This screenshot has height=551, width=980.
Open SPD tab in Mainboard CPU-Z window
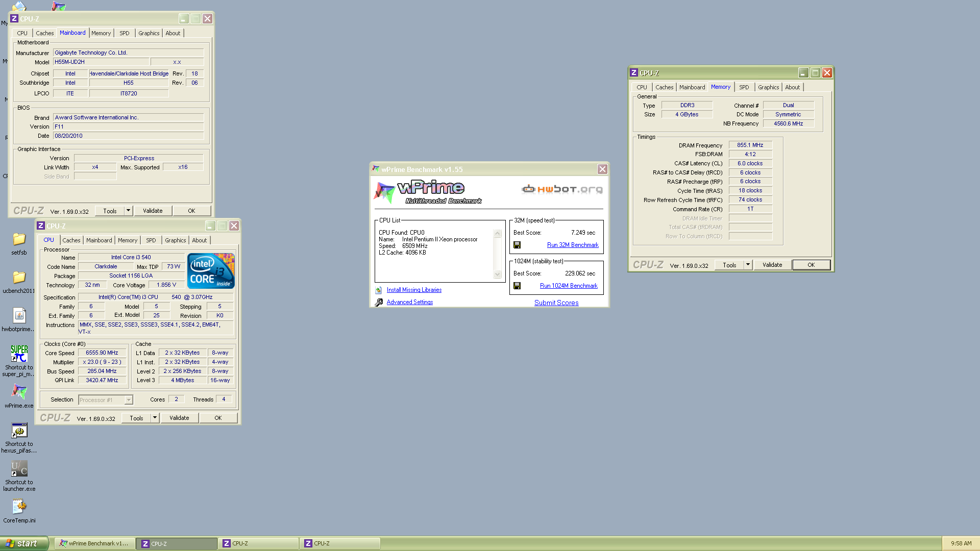click(125, 33)
